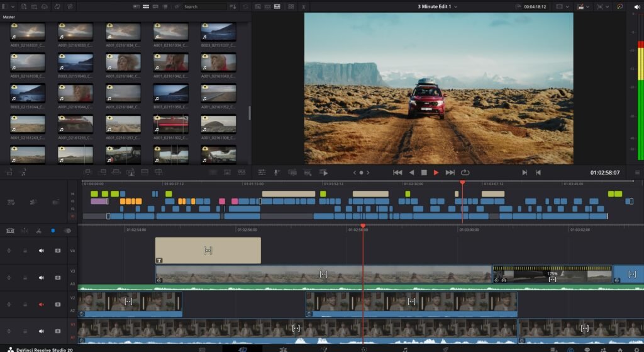Toggle the bypass color grades icon
The image size is (644, 352).
619,6
